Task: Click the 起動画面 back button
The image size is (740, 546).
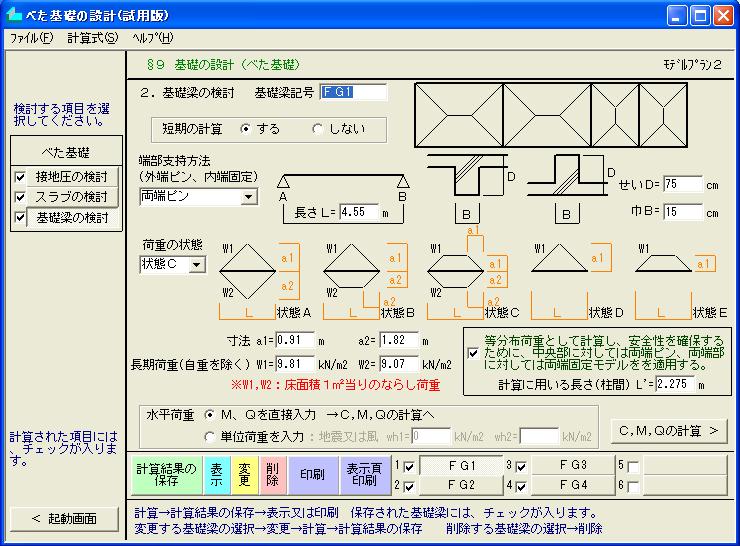Action: click(64, 518)
